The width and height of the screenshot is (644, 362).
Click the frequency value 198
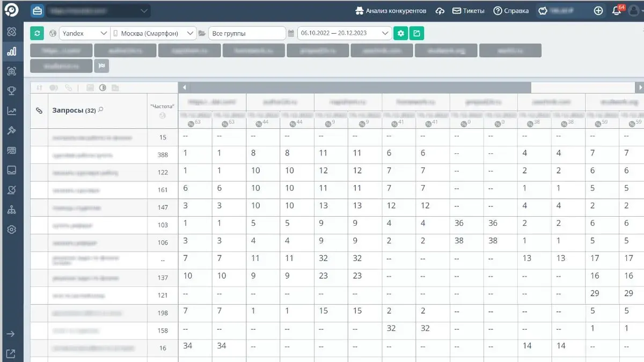pyautogui.click(x=163, y=313)
